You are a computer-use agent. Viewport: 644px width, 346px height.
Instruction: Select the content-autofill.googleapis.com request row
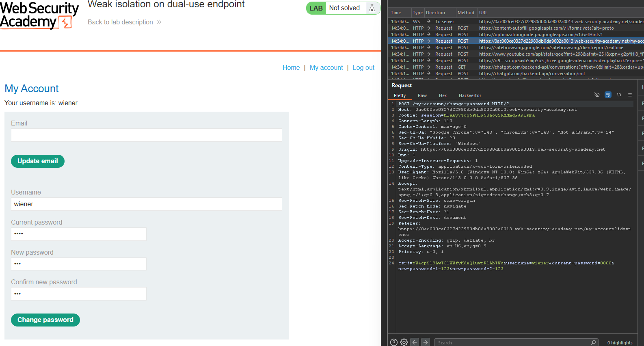[x=516, y=28]
